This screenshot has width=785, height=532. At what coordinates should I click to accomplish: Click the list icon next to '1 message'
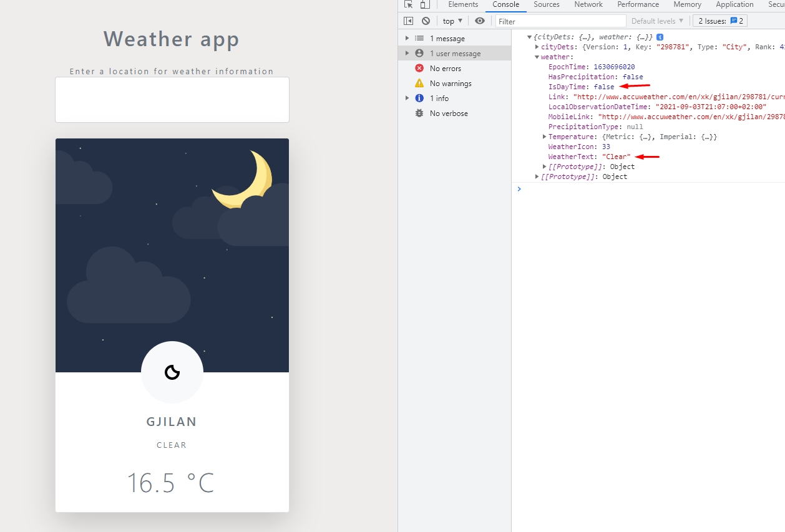419,38
